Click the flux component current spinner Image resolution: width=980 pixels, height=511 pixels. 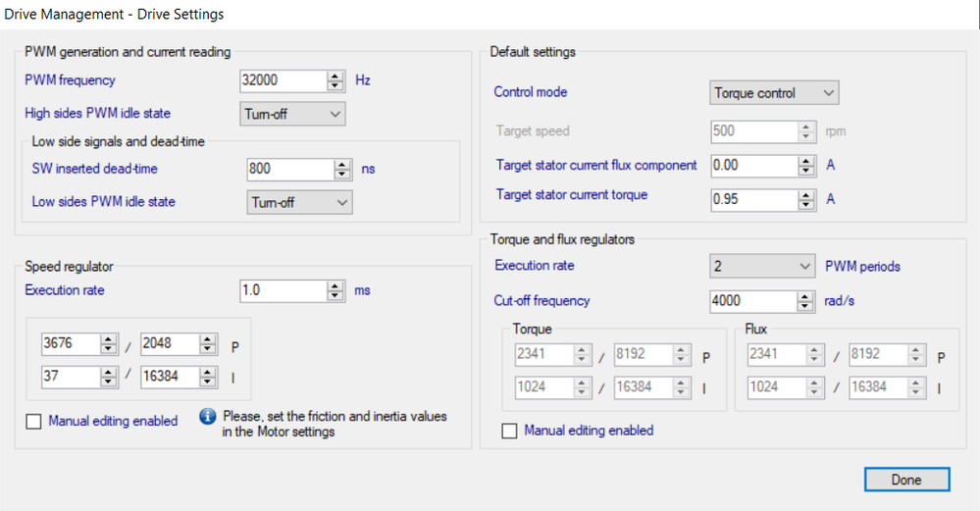pyautogui.click(x=806, y=166)
